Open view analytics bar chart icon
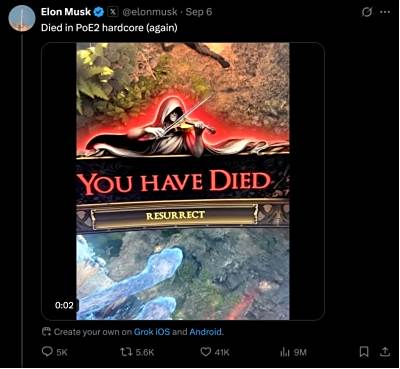Screen dimensions: 400x369 [x=285, y=352]
